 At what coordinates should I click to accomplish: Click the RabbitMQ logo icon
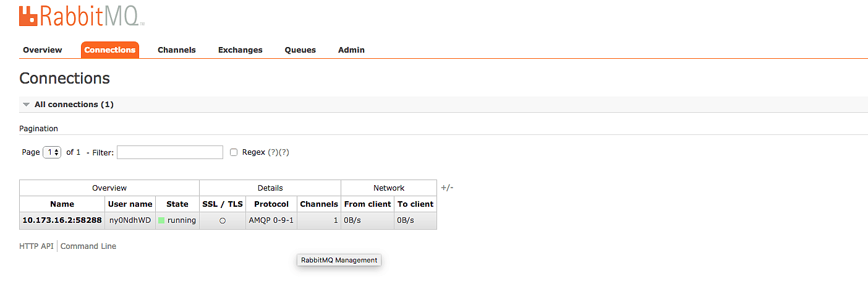[29, 15]
